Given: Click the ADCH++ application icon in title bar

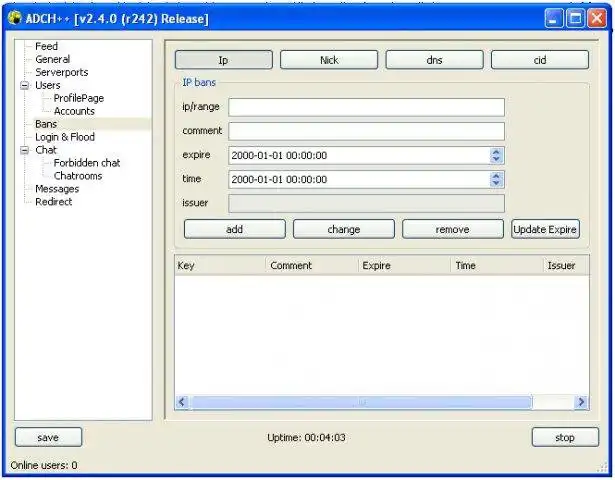Looking at the screenshot, I should (15, 18).
